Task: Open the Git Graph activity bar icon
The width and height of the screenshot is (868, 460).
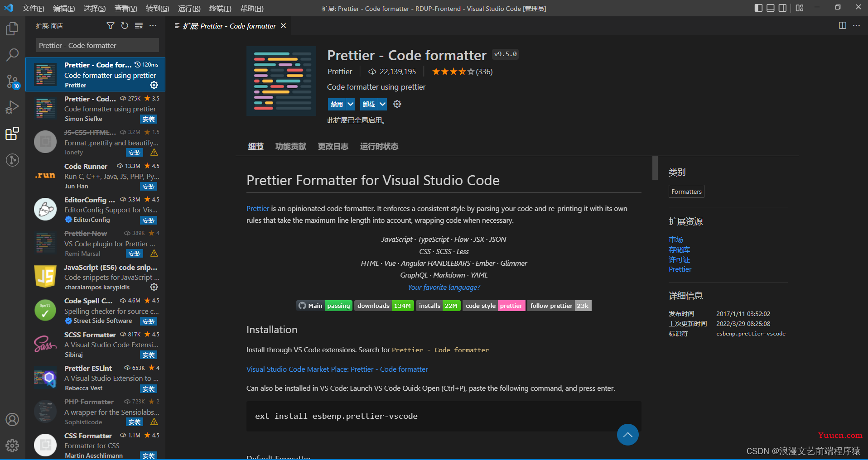Action: pyautogui.click(x=12, y=160)
